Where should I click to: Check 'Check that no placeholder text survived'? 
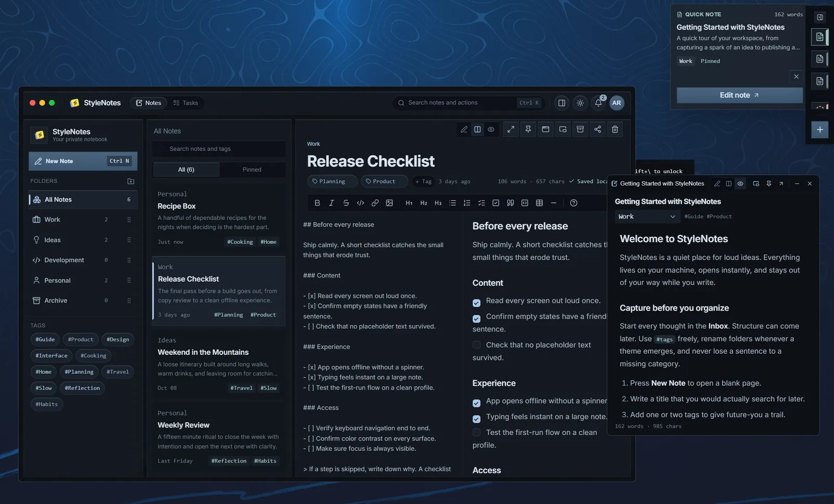(476, 345)
